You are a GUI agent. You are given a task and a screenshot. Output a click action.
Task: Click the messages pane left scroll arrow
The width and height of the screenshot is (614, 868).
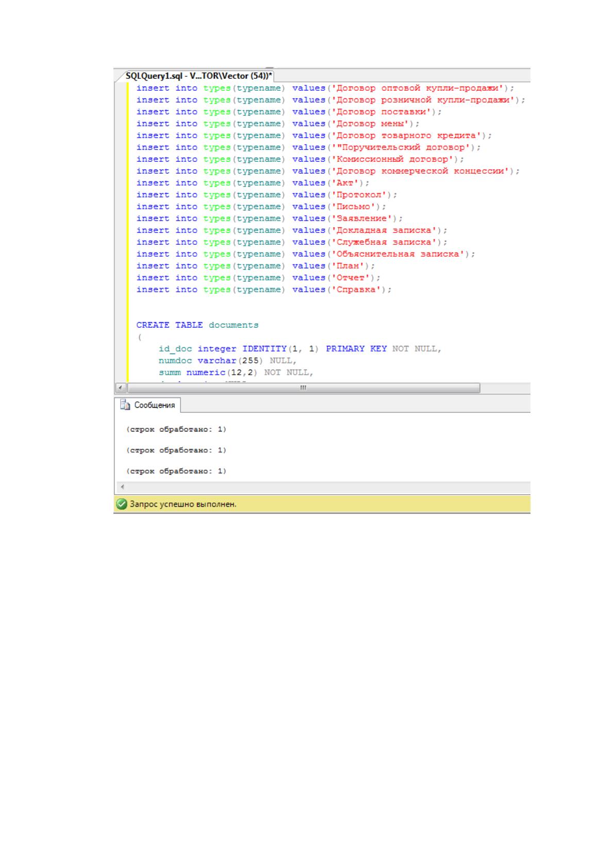pos(122,487)
